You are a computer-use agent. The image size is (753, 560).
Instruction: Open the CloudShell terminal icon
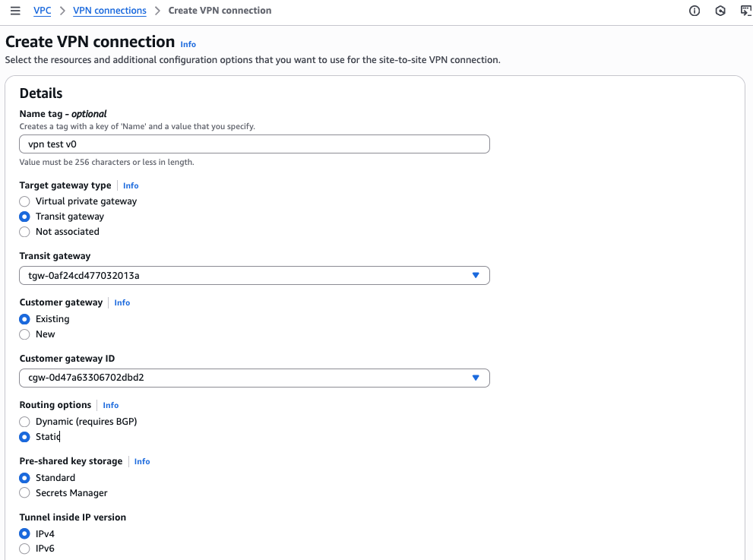point(745,11)
